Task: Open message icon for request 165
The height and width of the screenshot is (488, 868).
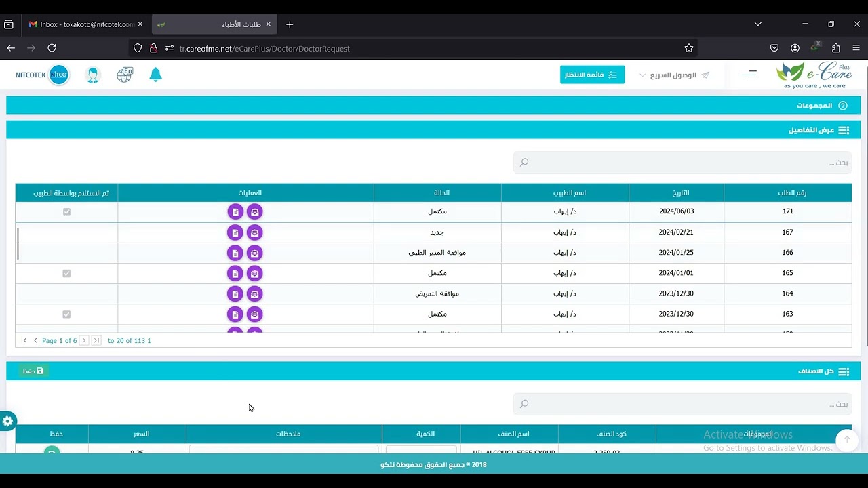Action: pos(254,273)
